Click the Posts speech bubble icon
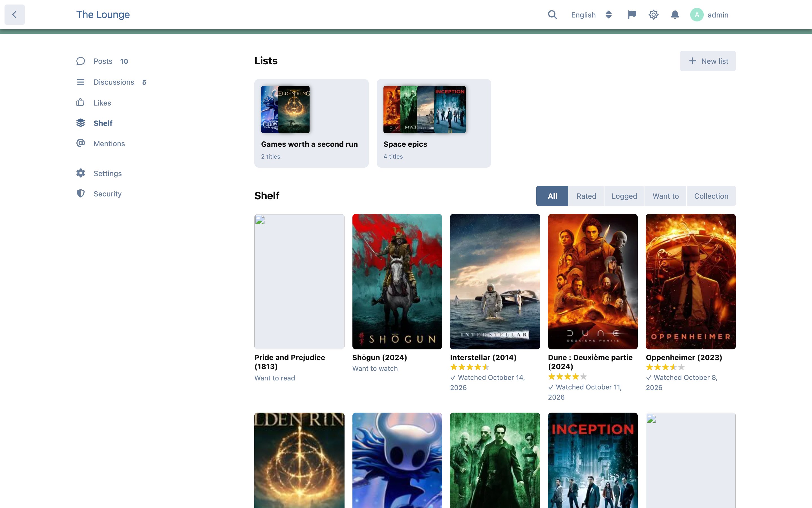This screenshot has height=508, width=812. pos(81,61)
